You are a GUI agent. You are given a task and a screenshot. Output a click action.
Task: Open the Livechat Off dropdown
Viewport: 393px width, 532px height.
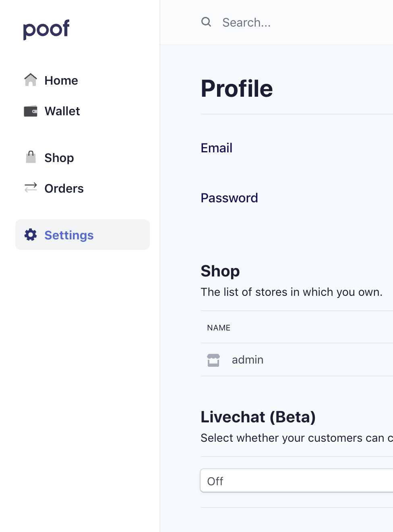click(x=296, y=481)
